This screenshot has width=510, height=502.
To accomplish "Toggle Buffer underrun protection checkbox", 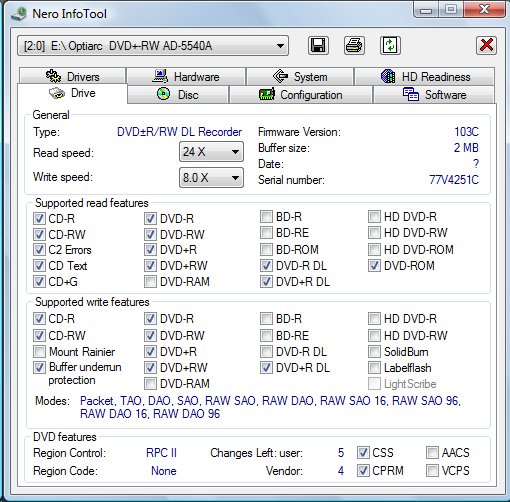I will [x=39, y=368].
